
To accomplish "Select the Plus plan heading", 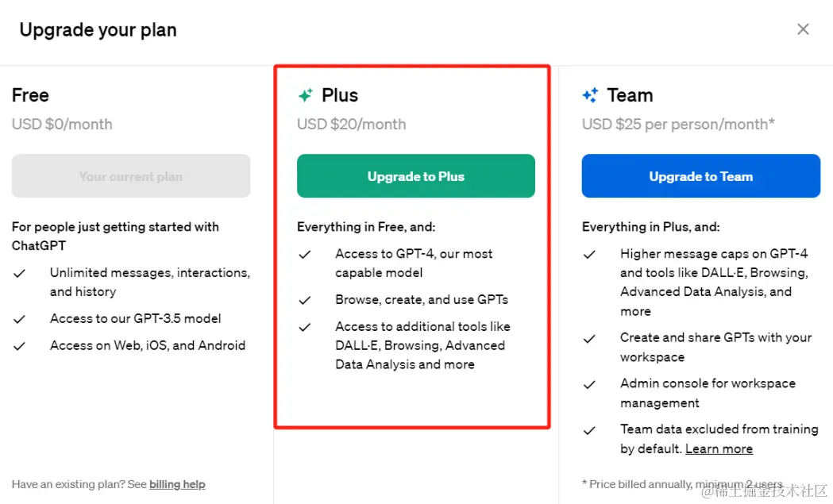I will click(340, 95).
